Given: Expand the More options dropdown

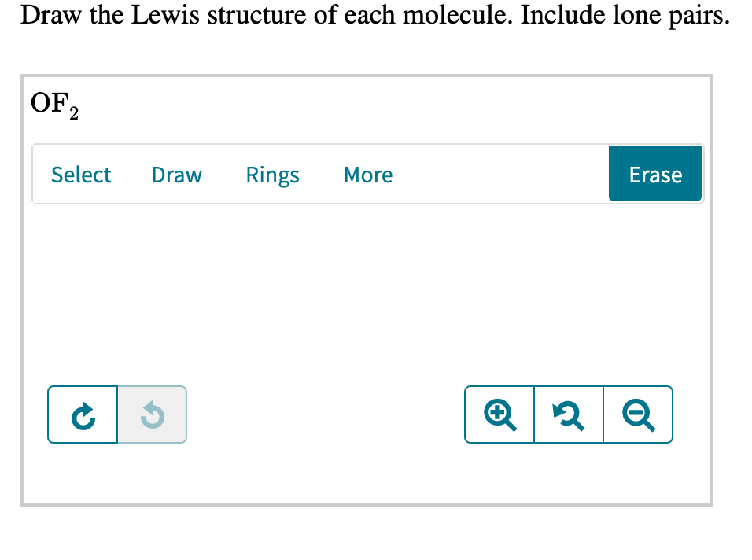Looking at the screenshot, I should 367,175.
